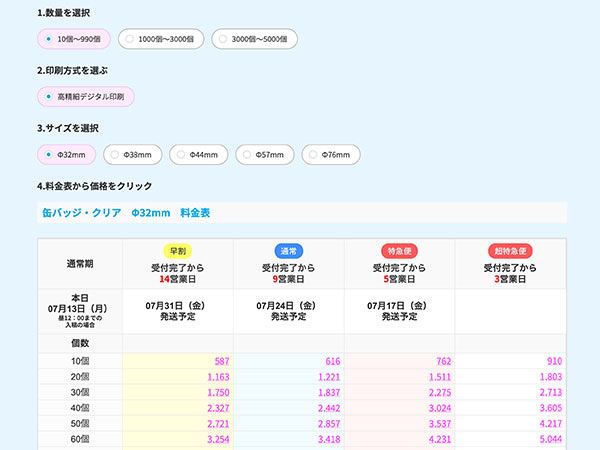This screenshot has height=450, width=600.
Task: Click the 30個 row label
Action: 80,393
